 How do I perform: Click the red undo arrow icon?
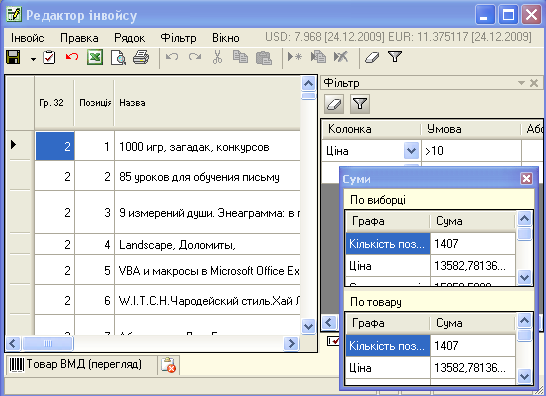pyautogui.click(x=72, y=56)
